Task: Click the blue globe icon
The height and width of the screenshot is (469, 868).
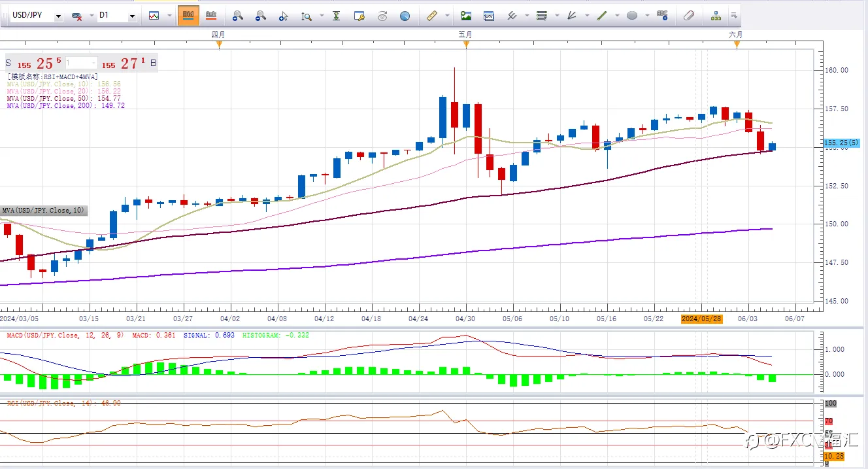Action: point(405,16)
